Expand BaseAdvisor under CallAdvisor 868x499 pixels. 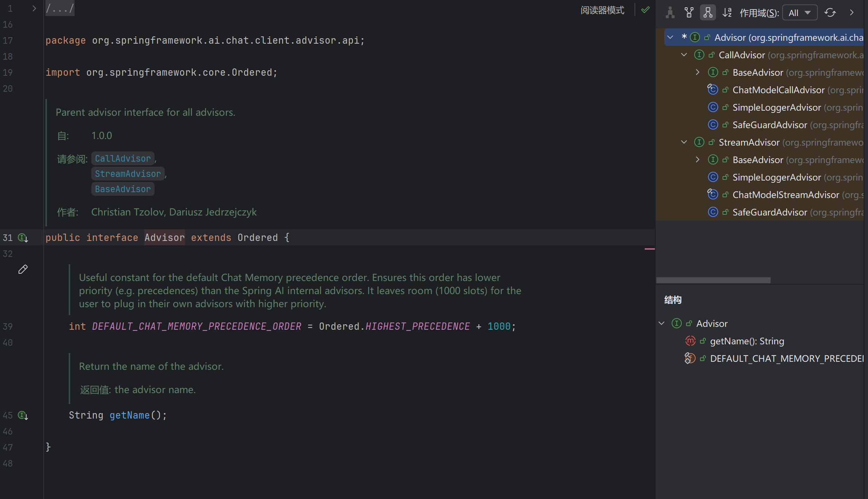[x=698, y=72]
